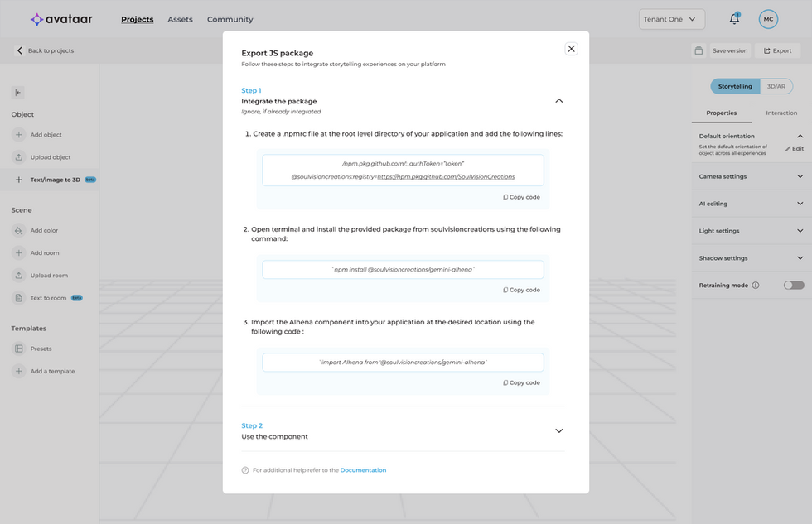The width and height of the screenshot is (812, 524).
Task: Click the Add object plus icon
Action: click(19, 135)
